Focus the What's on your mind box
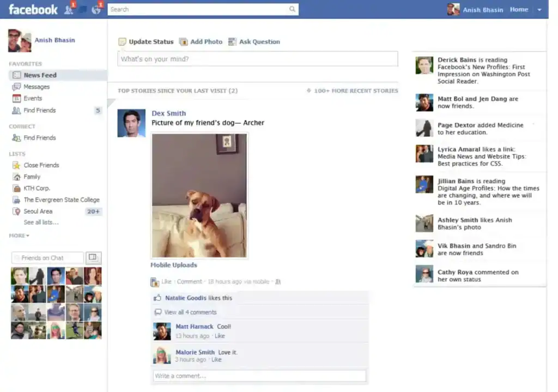558x392 pixels. pos(258,59)
